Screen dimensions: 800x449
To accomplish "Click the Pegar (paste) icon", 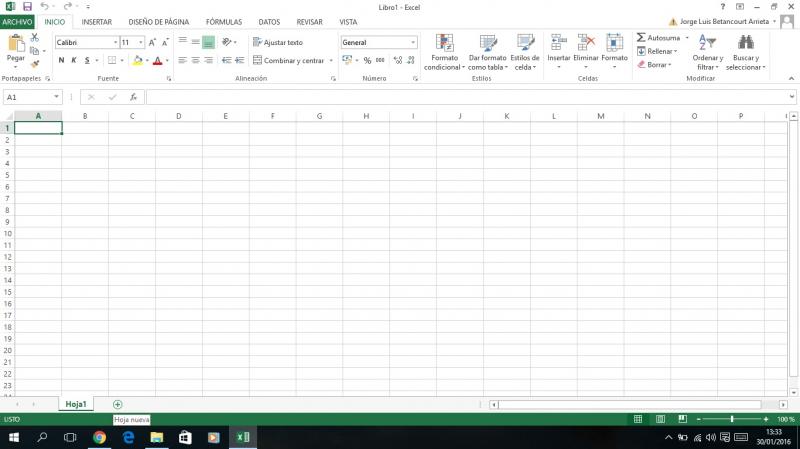I will click(x=15, y=45).
